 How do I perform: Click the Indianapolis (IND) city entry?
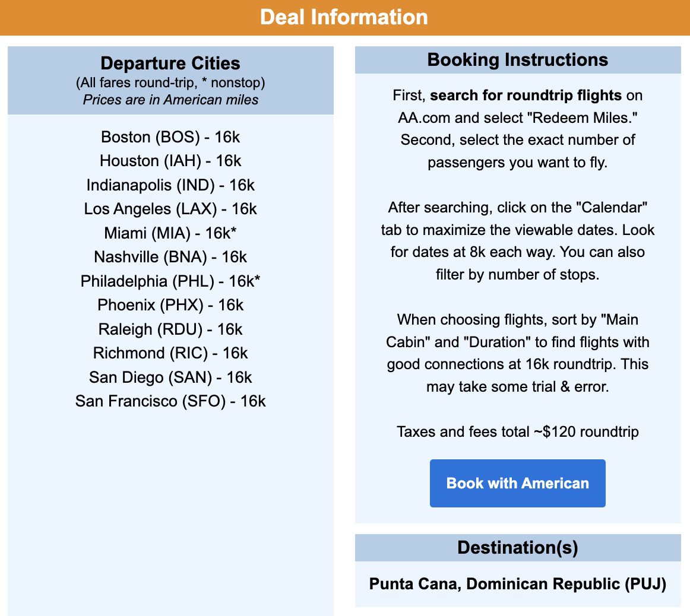pyautogui.click(x=170, y=185)
